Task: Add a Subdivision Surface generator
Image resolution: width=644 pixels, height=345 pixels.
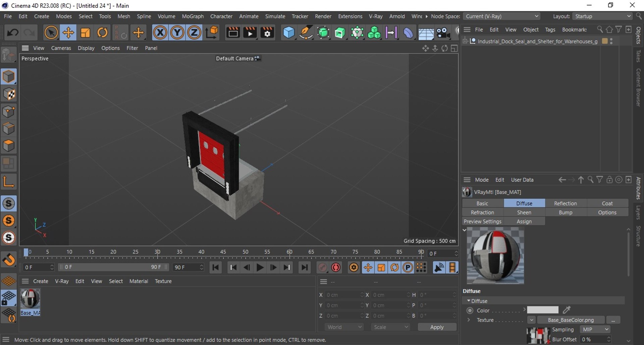Action: coord(323,33)
